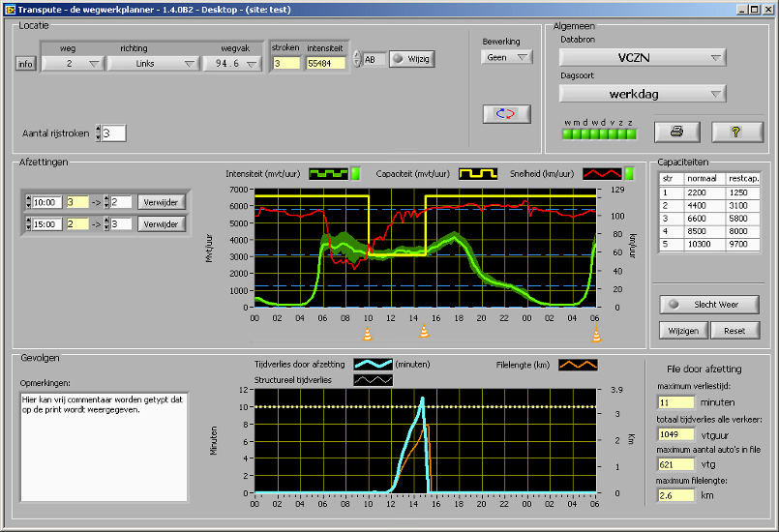This screenshot has height=532, width=779.
Task: Click the Opmerkingen comment text box
Action: (x=105, y=447)
